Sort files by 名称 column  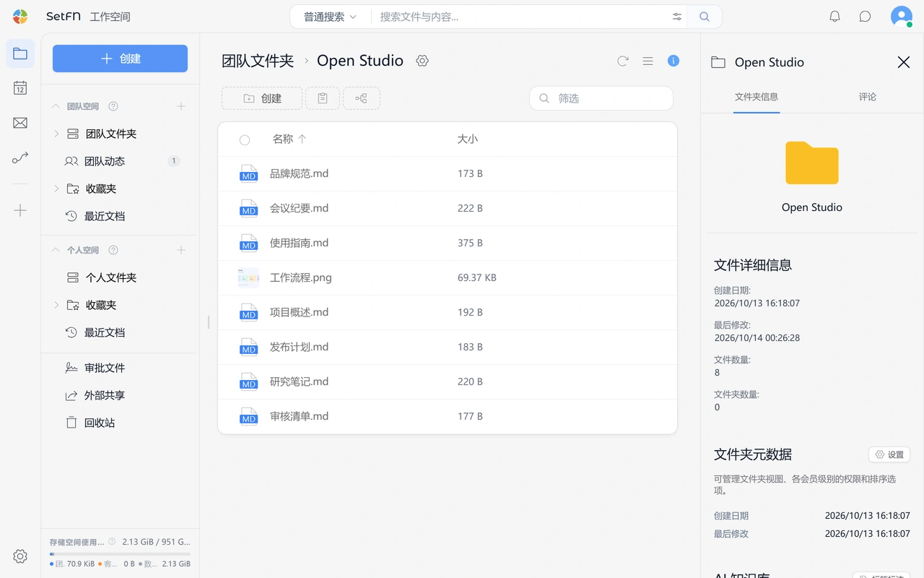click(x=289, y=139)
